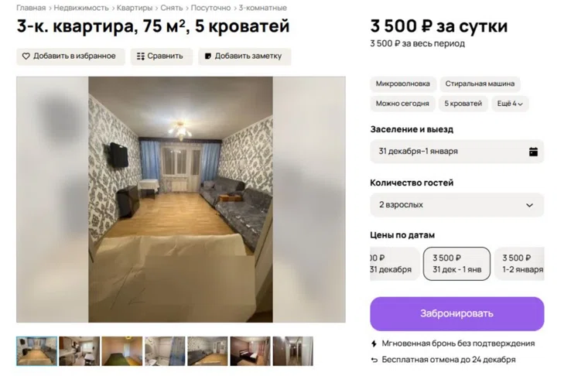Click the lightning icon for instant booking
Screen dimensions: 588x376
[x=374, y=344]
